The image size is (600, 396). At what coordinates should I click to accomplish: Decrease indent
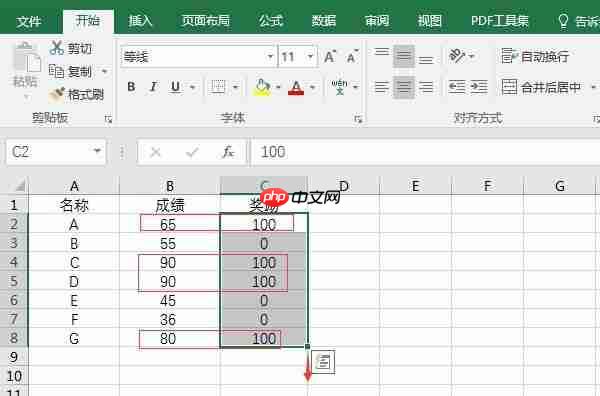click(x=457, y=87)
